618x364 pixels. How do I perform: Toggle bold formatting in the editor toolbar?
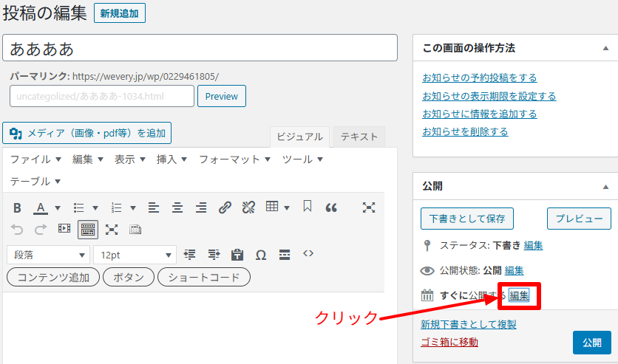[17, 207]
